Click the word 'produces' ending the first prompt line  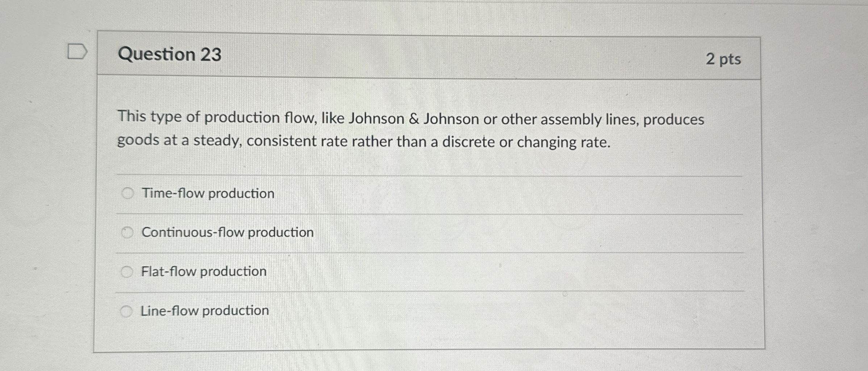click(673, 120)
